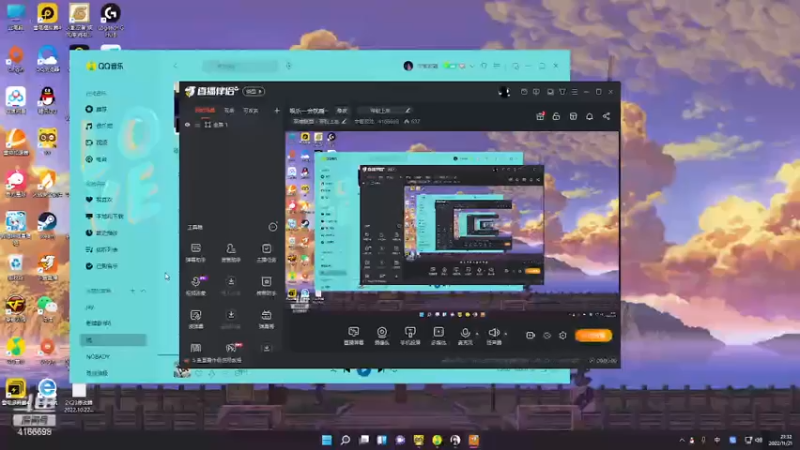Open the notification bell in 直播伴侣
The height and width of the screenshot is (450, 800).
tap(589, 116)
